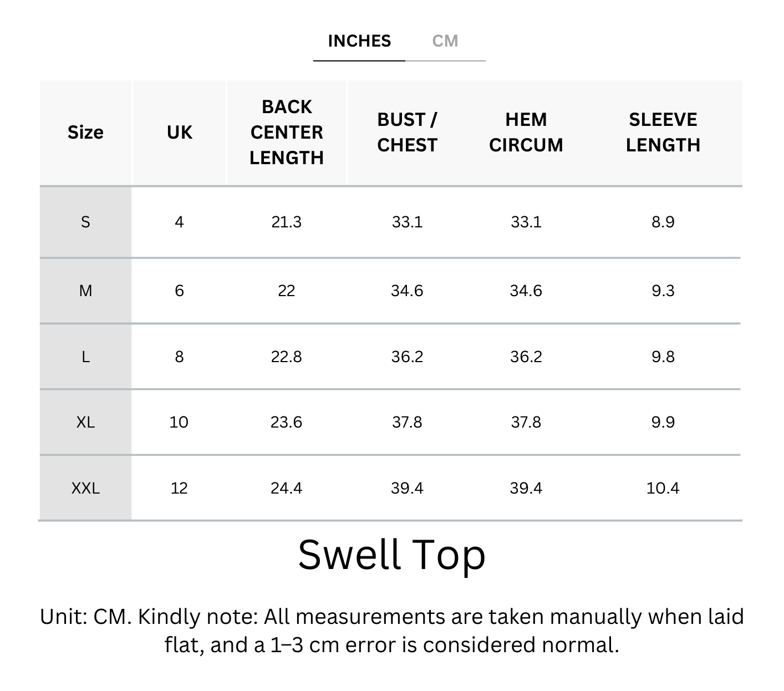The width and height of the screenshot is (784, 691).
Task: Select the XL size row label
Action: click(x=85, y=423)
